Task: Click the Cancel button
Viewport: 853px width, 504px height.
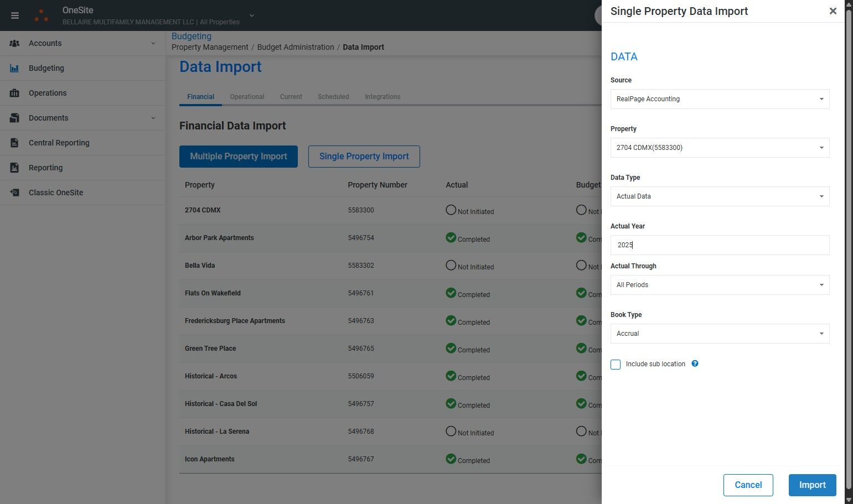Action: coord(748,485)
